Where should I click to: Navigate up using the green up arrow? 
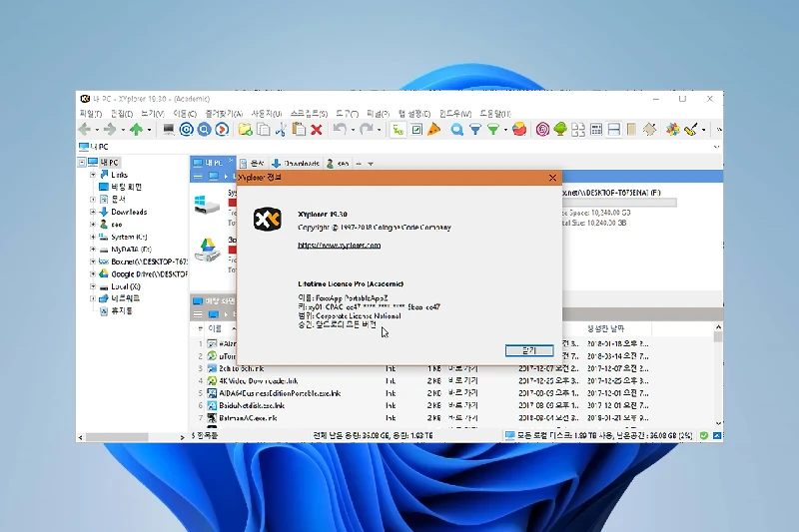pos(136,130)
